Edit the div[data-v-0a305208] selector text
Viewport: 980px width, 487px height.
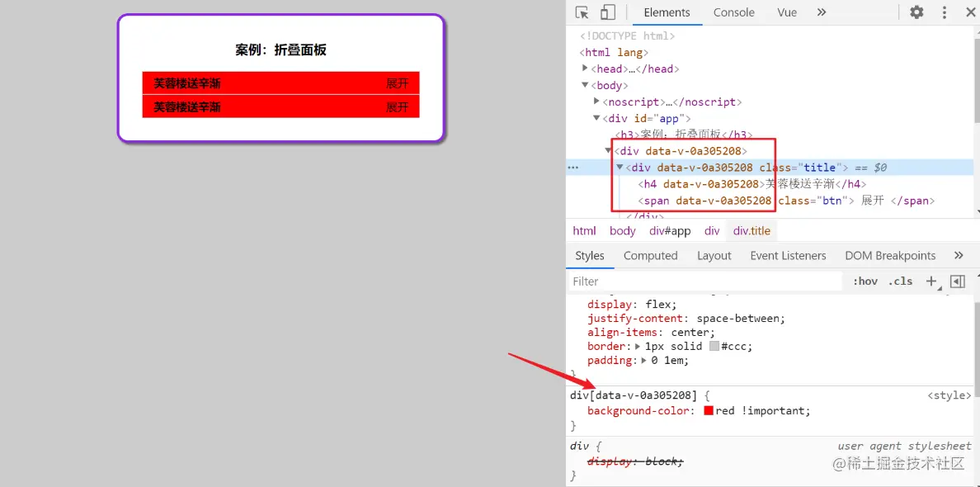pyautogui.click(x=634, y=395)
